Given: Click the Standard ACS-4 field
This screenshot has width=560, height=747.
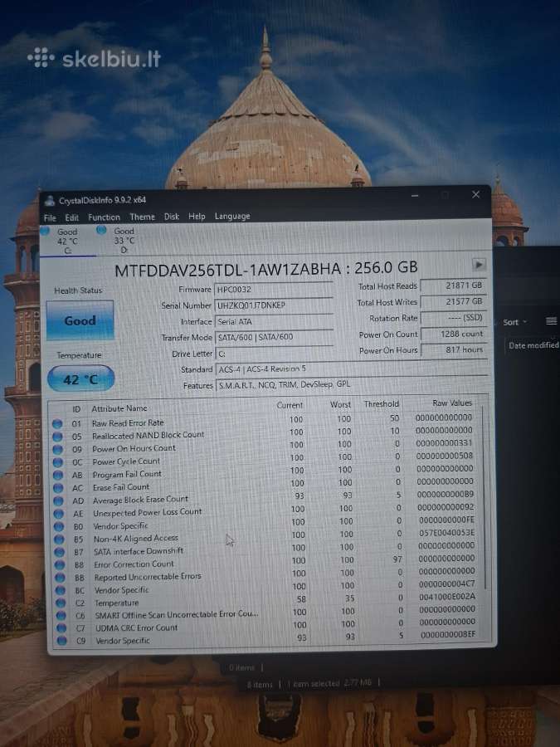Looking at the screenshot, I should (352, 369).
